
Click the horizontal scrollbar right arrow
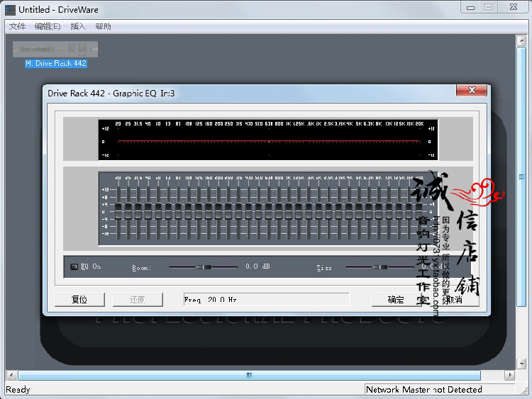coord(509,376)
